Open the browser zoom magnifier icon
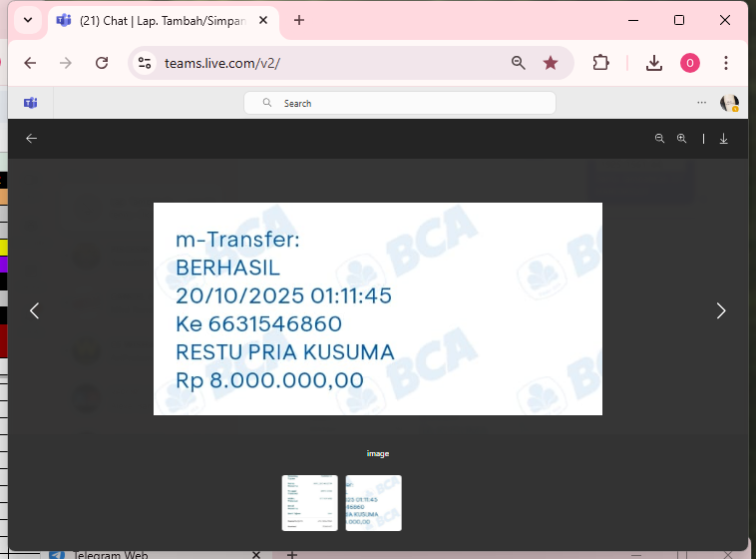Viewport: 756px width, 559px height. click(519, 63)
